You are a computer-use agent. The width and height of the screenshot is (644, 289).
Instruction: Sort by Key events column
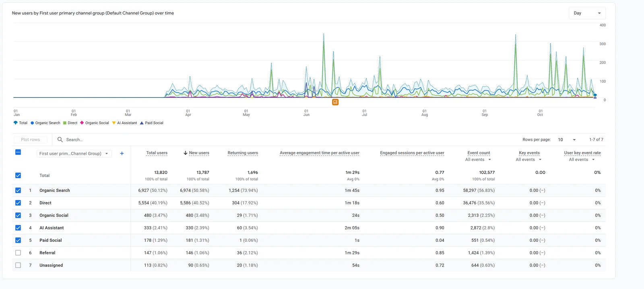529,153
